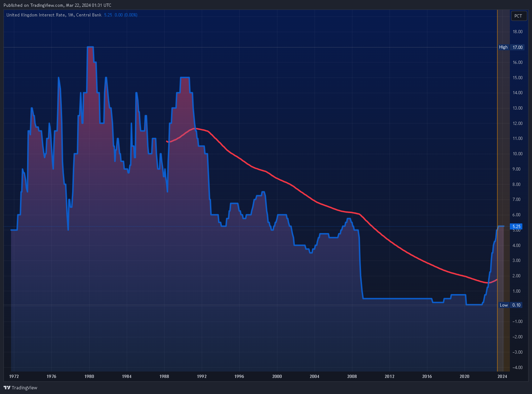The width and height of the screenshot is (532, 394).
Task: Click the 7.00 axis value
Action: coord(516,199)
